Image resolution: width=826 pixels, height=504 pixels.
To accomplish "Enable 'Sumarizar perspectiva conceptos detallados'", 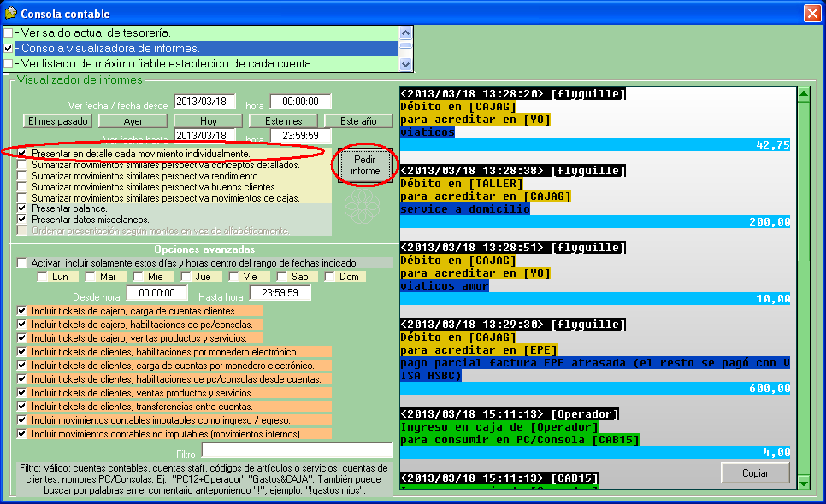I will [21, 165].
